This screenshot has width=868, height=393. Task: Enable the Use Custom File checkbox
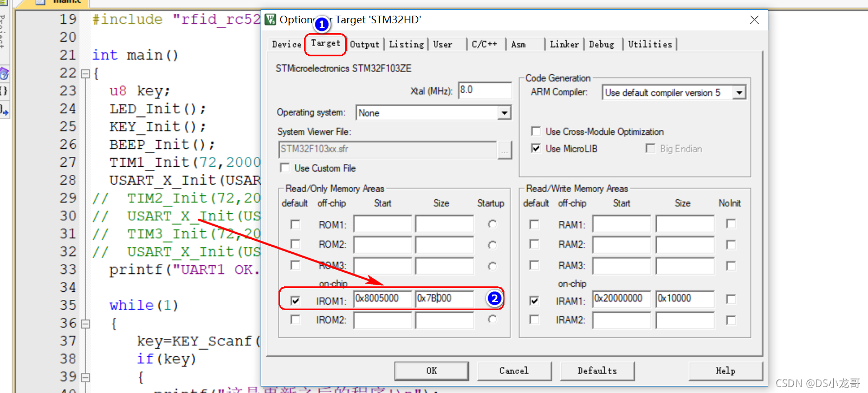click(284, 168)
